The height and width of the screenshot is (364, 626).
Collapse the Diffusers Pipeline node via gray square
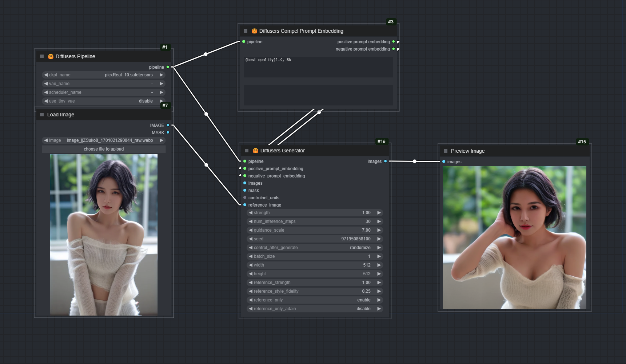pos(42,56)
